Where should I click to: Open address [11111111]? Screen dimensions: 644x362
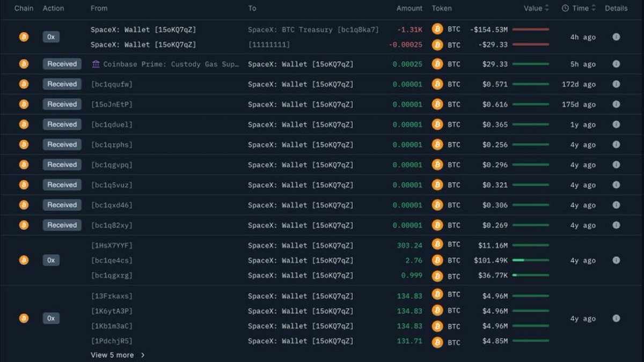coord(269,45)
